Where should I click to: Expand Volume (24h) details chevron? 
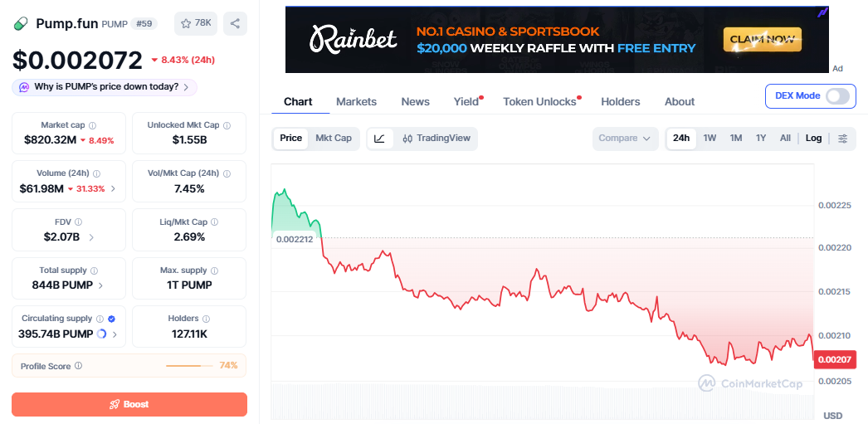point(114,188)
